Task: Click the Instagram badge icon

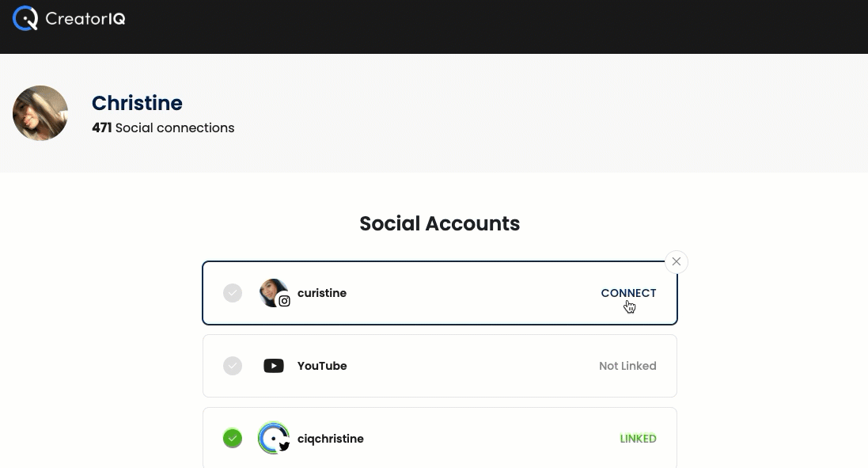Action: pos(284,301)
